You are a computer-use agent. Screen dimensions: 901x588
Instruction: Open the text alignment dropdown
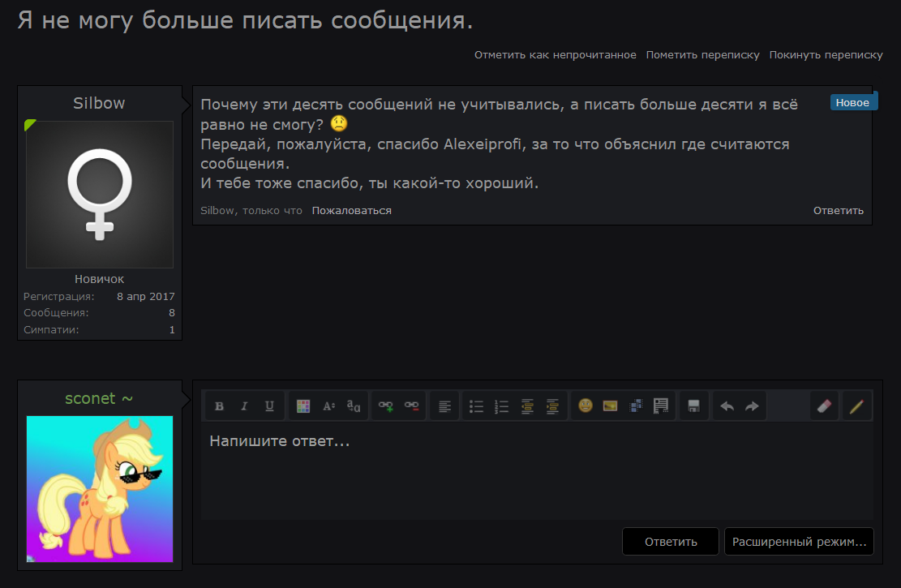pos(444,406)
